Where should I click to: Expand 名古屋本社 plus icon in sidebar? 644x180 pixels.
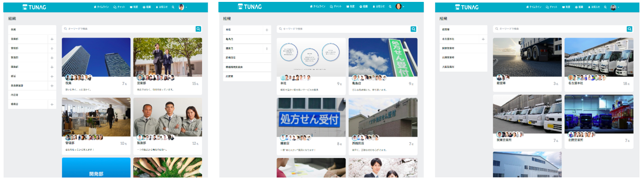pyautogui.click(x=483, y=39)
